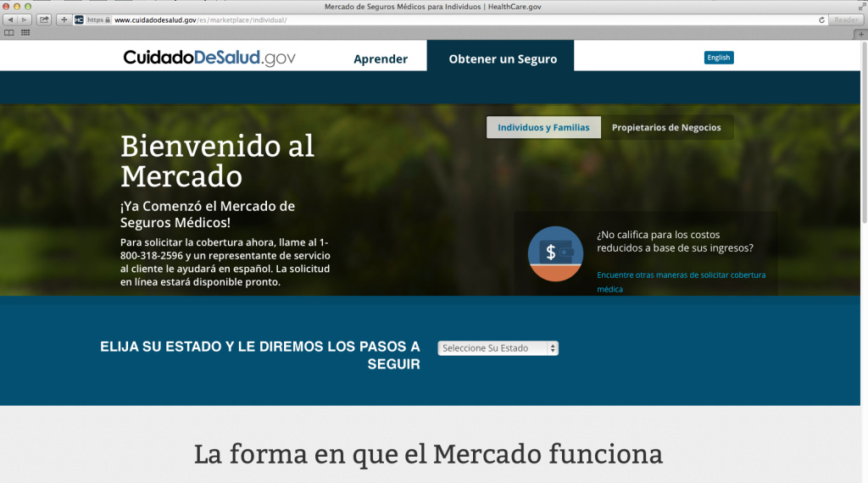Open the Encuentre otras maneras de solicitar cobertura link
868x483 pixels.
[681, 281]
